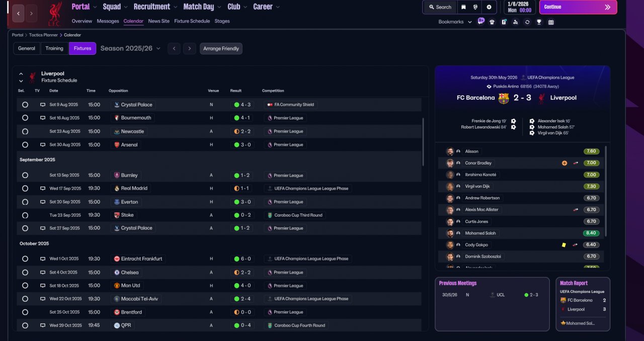Click Tactics Planner in breadcrumb
This screenshot has height=341, width=644.
coord(43,35)
